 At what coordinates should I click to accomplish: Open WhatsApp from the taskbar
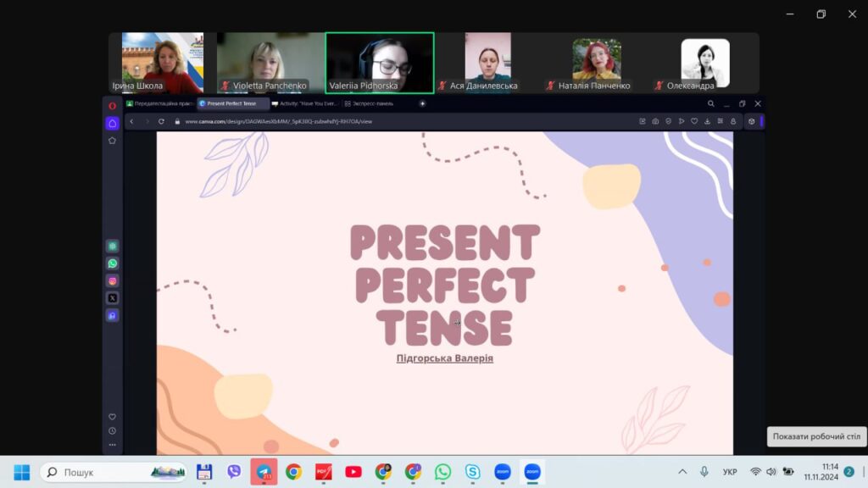pos(442,472)
